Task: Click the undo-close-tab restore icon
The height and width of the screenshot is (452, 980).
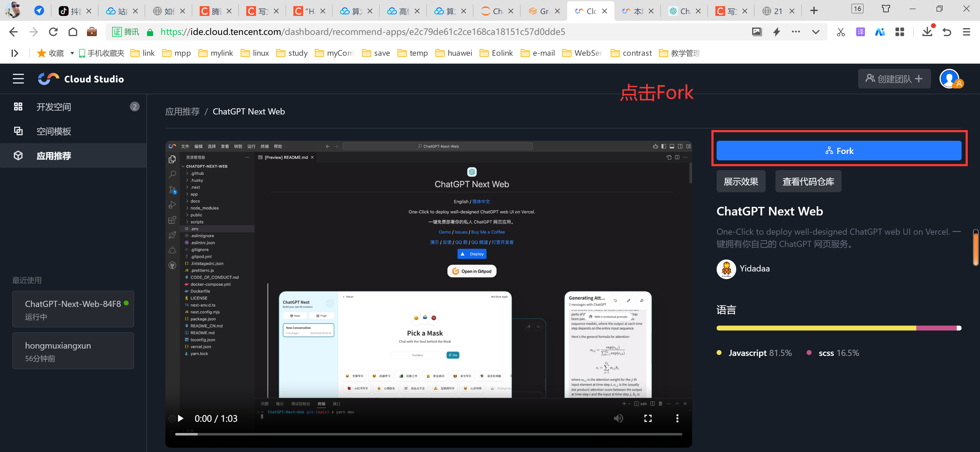Action: (947, 32)
